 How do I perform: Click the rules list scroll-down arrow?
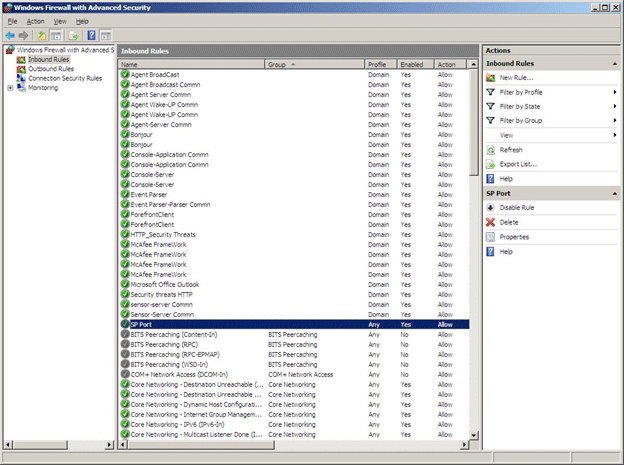(474, 435)
